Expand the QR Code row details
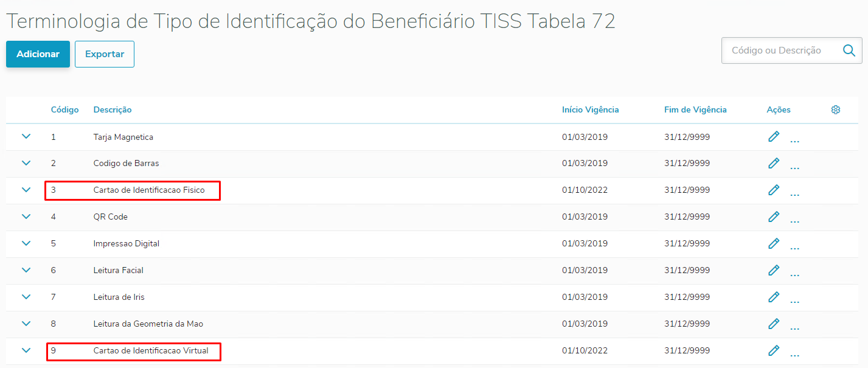 click(x=26, y=217)
